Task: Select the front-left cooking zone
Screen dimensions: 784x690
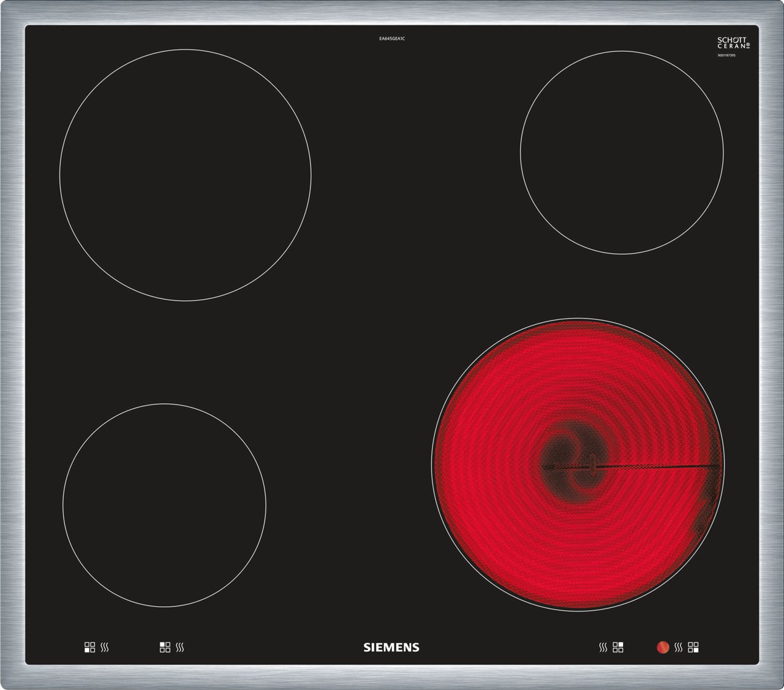Action: [164, 505]
